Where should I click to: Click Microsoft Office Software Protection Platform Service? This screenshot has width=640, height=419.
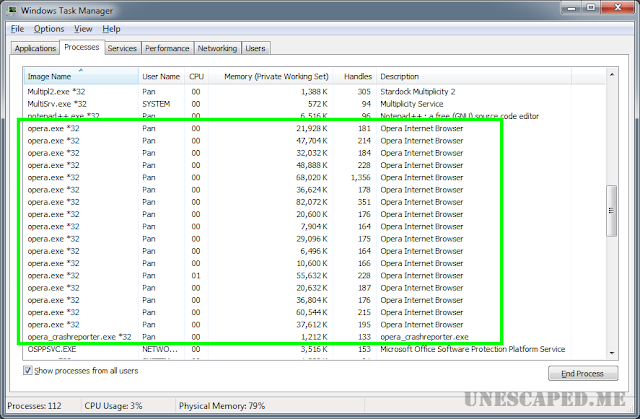(473, 349)
